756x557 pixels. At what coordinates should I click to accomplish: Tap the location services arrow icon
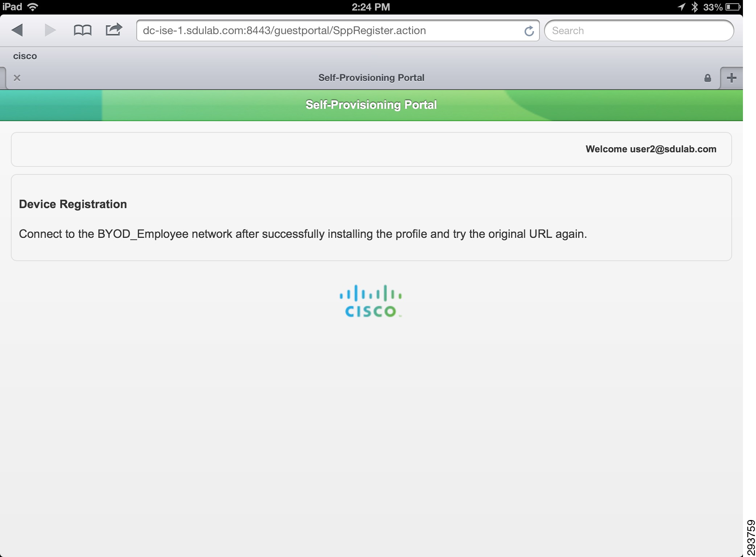682,7
